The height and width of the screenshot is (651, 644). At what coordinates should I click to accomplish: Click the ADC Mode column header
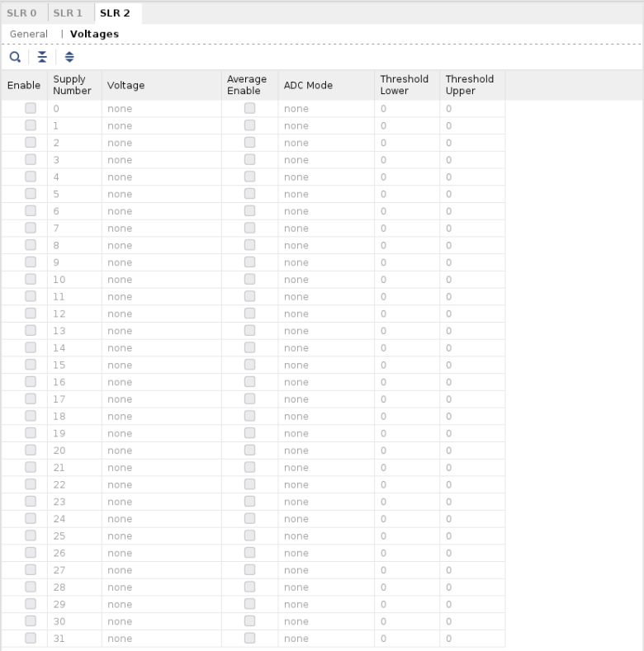tap(308, 85)
